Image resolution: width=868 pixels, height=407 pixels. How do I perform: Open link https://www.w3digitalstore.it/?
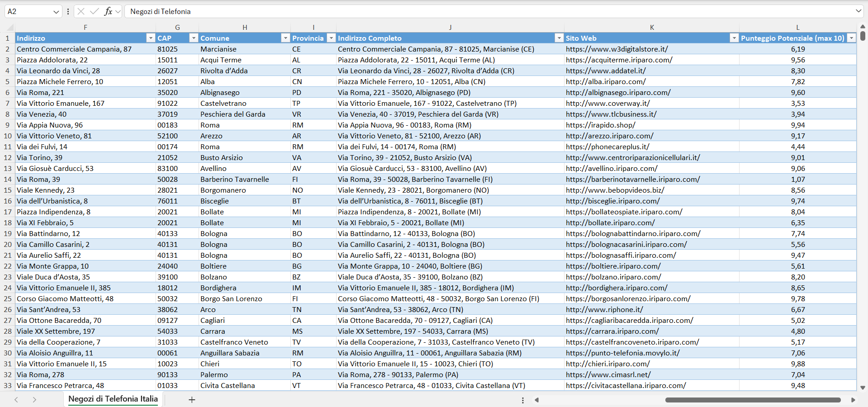point(617,49)
